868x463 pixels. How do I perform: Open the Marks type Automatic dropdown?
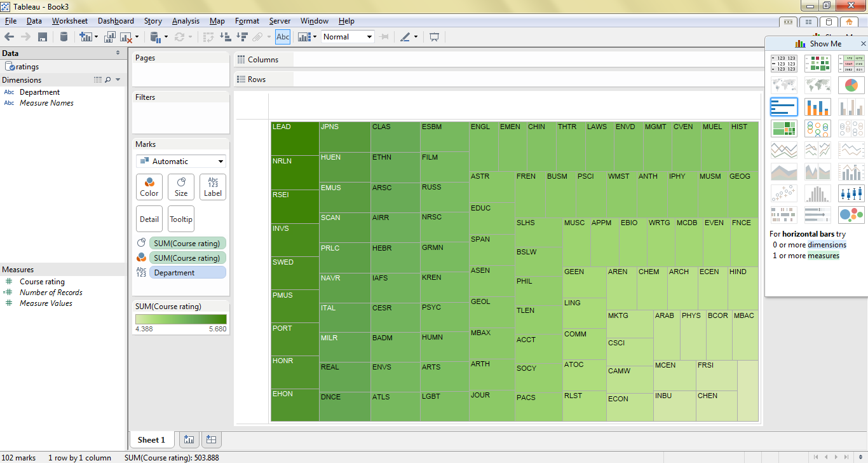click(x=180, y=162)
